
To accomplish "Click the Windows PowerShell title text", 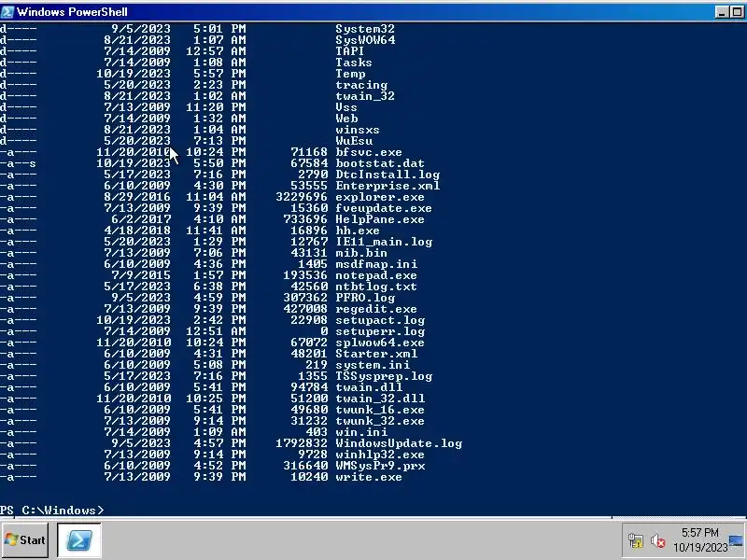I will (72, 12).
